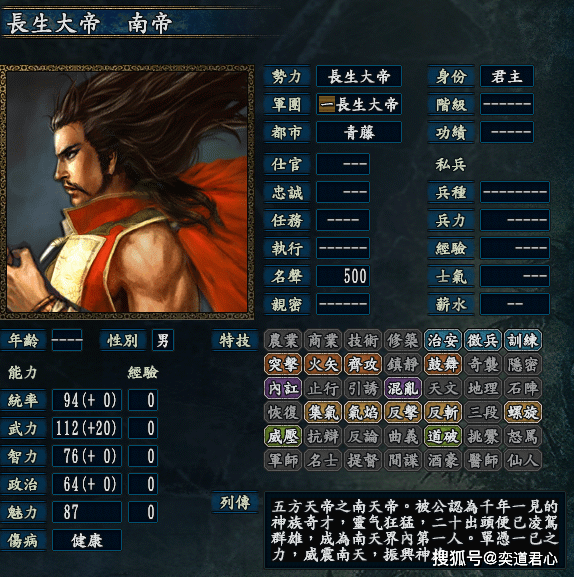Open the 軍團 value field
The height and width of the screenshot is (577, 574).
359,104
